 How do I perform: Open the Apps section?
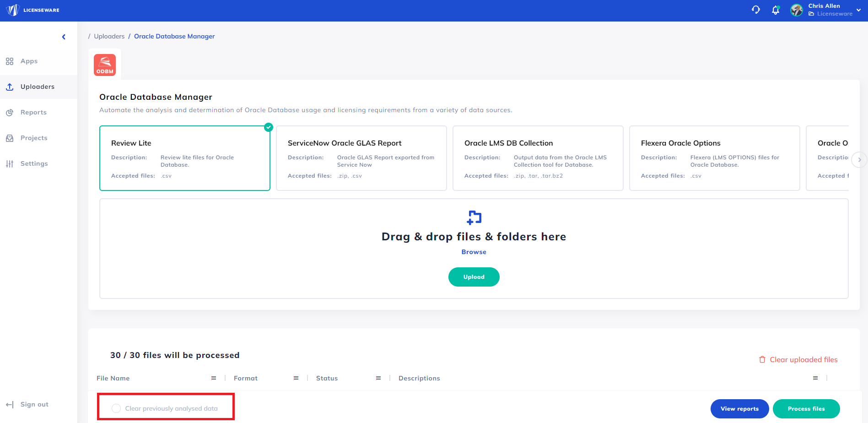[29, 61]
